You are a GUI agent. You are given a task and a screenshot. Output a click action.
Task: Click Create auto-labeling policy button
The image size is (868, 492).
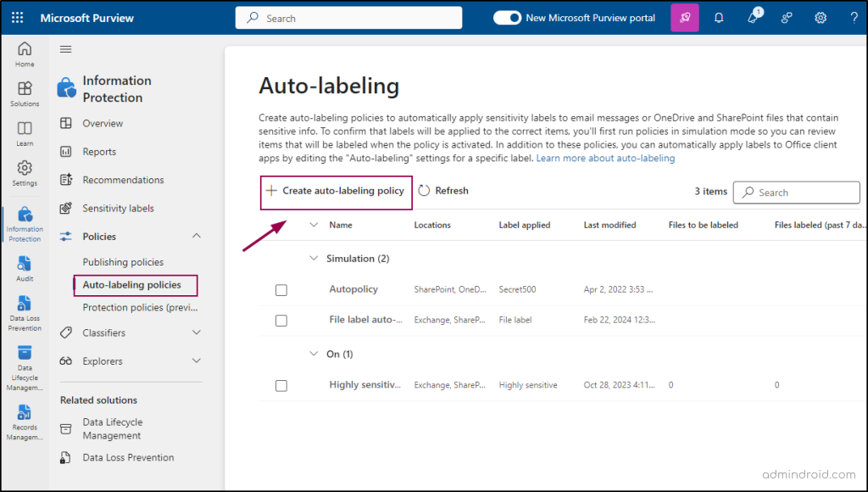pos(335,191)
